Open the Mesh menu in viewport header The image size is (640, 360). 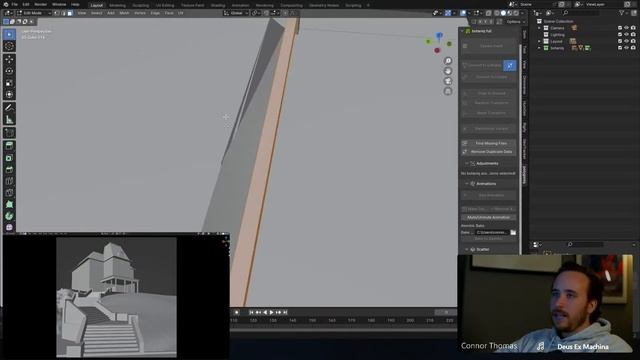coord(124,13)
